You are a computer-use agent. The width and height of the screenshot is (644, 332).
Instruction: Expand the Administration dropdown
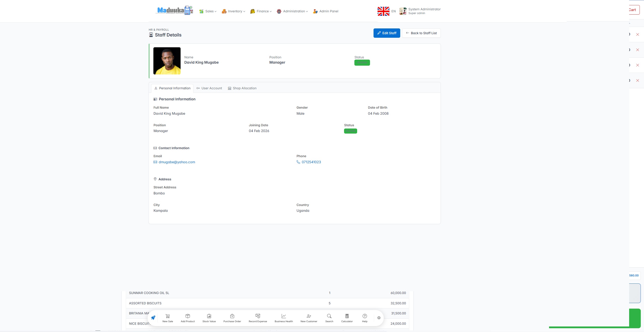(292, 11)
